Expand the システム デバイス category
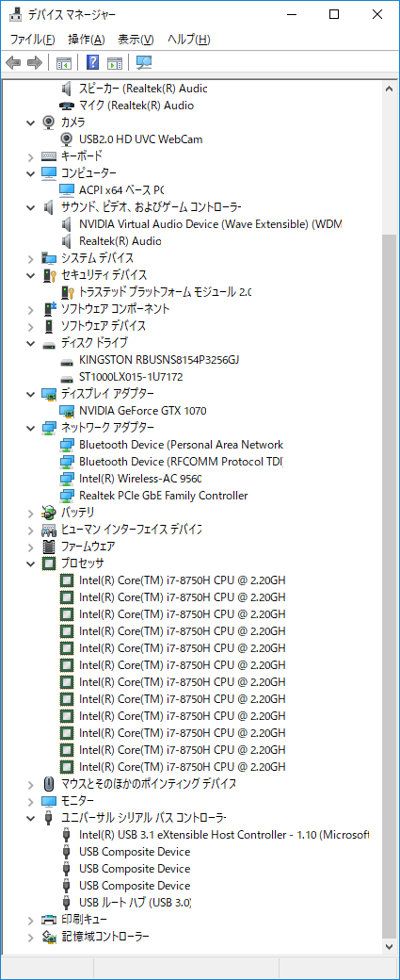The height and width of the screenshot is (980, 400). click(30, 257)
